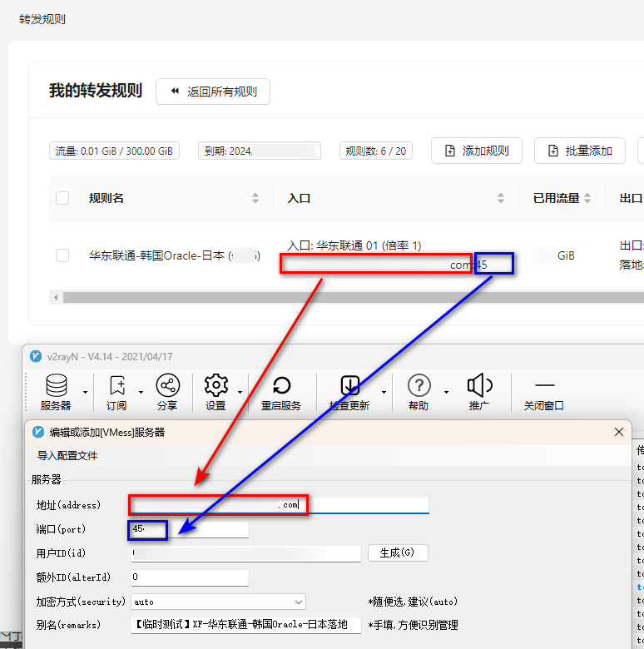Click the 额外ID(alterId) input field

coord(190,577)
